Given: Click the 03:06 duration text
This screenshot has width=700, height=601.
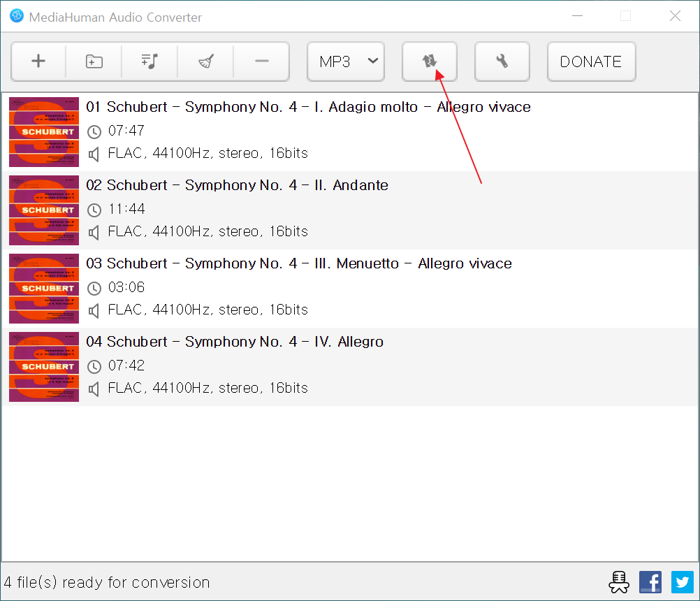Looking at the screenshot, I should pos(126,287).
